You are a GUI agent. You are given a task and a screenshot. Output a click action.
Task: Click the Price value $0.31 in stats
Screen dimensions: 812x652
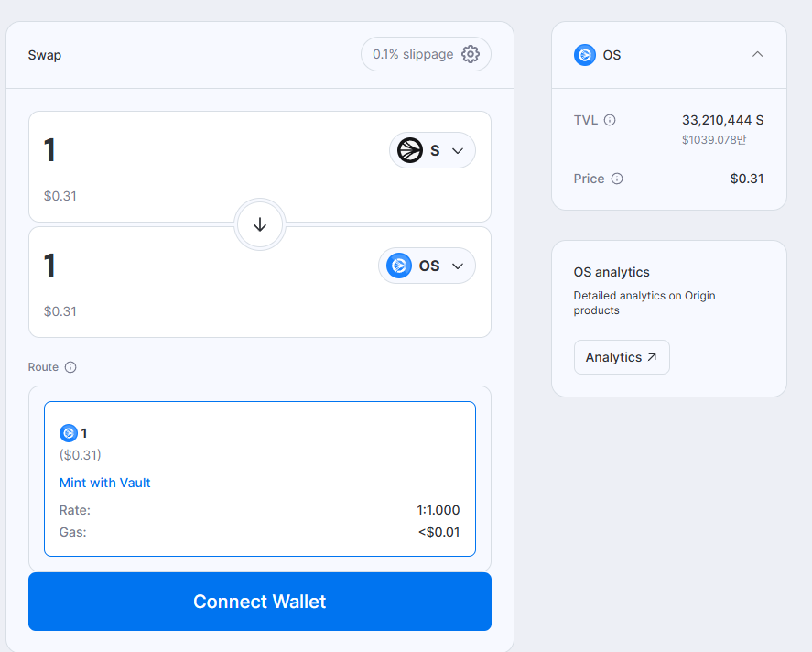coord(747,179)
